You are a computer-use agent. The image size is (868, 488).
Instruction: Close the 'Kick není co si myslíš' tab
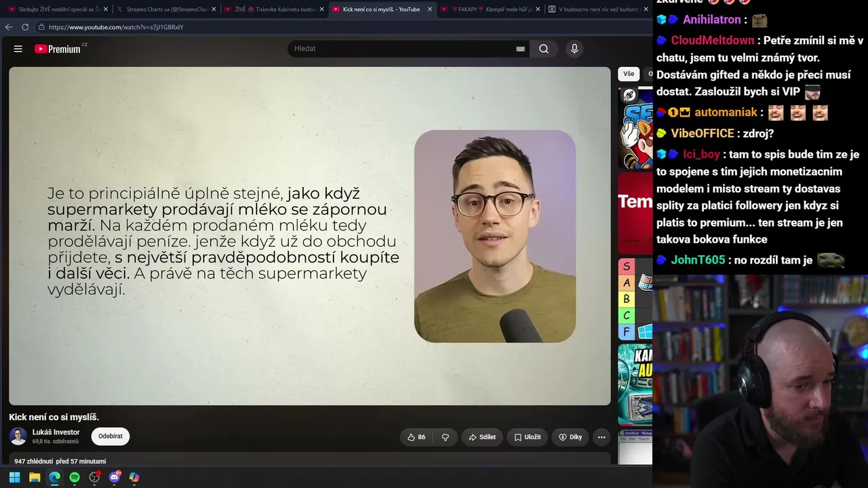click(429, 9)
